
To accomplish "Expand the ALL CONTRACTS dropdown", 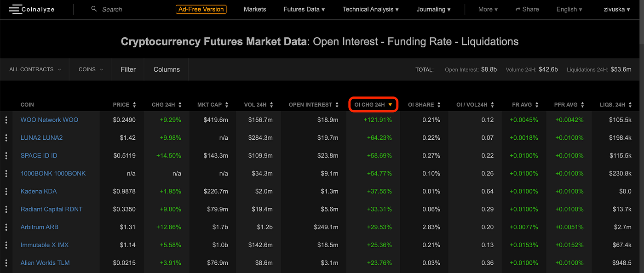I will click(35, 69).
